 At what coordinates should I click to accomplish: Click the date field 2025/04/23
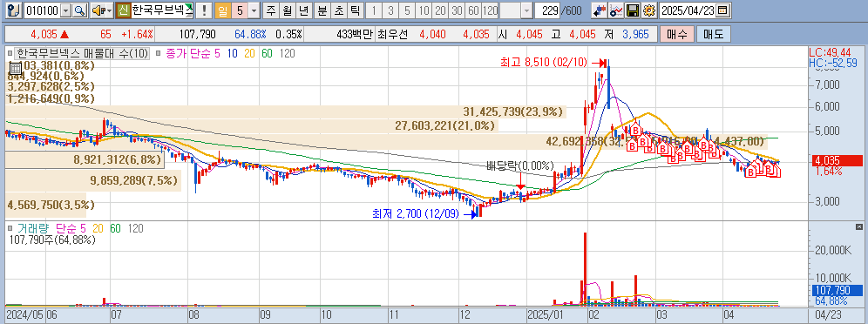coord(688,10)
